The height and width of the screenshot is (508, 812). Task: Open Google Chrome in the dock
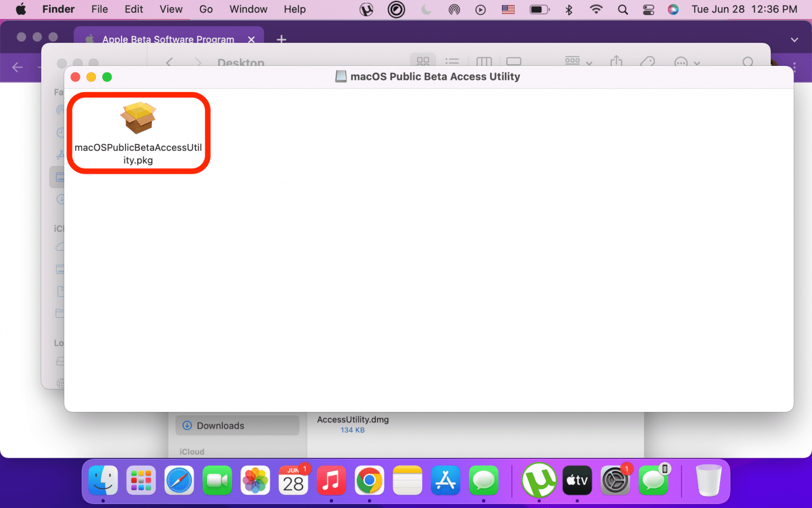point(369,480)
